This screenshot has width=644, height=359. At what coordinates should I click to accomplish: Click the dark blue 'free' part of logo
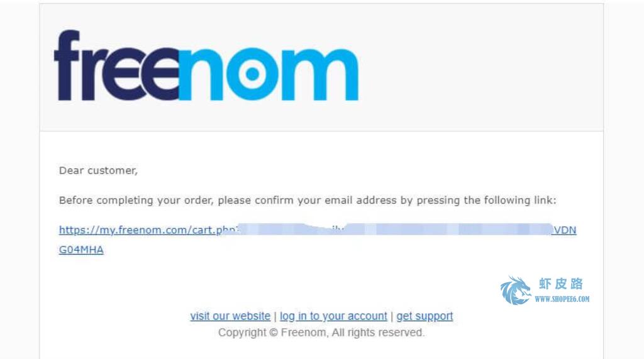click(116, 65)
